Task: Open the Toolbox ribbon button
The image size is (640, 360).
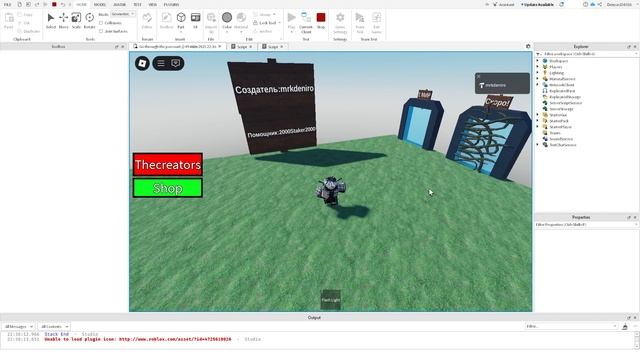Action: click(166, 20)
